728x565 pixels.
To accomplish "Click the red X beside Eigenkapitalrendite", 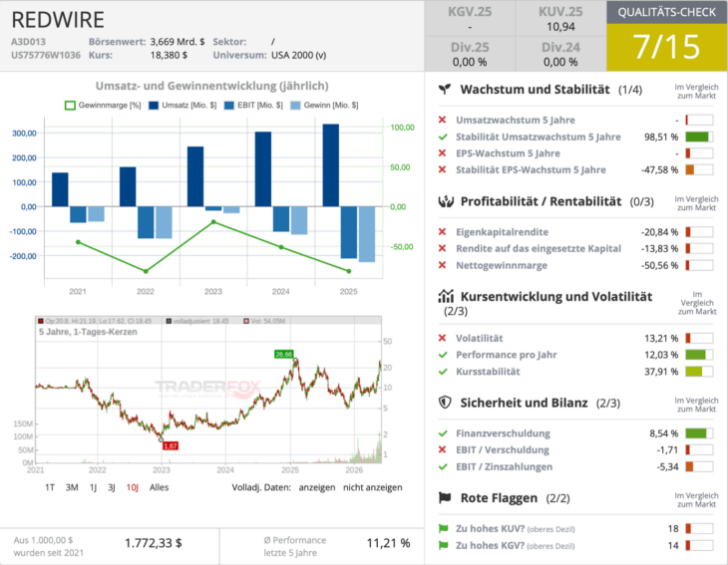I will 442,232.
